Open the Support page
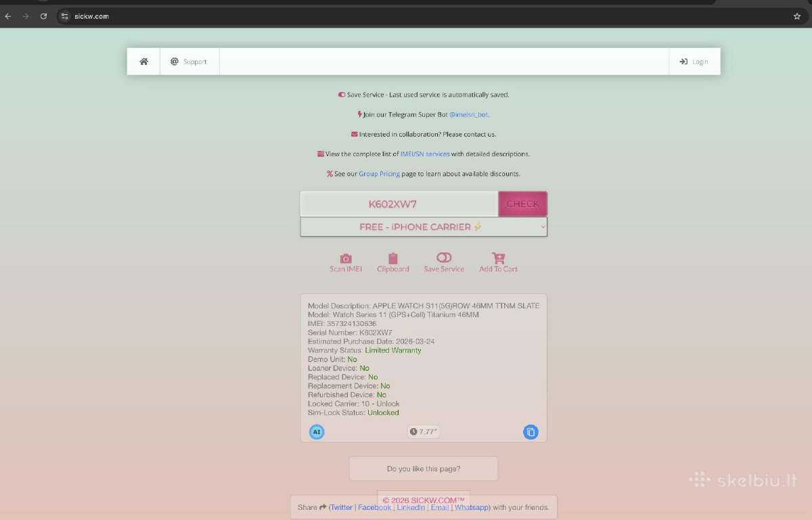This screenshot has height=520, width=812. tap(189, 62)
